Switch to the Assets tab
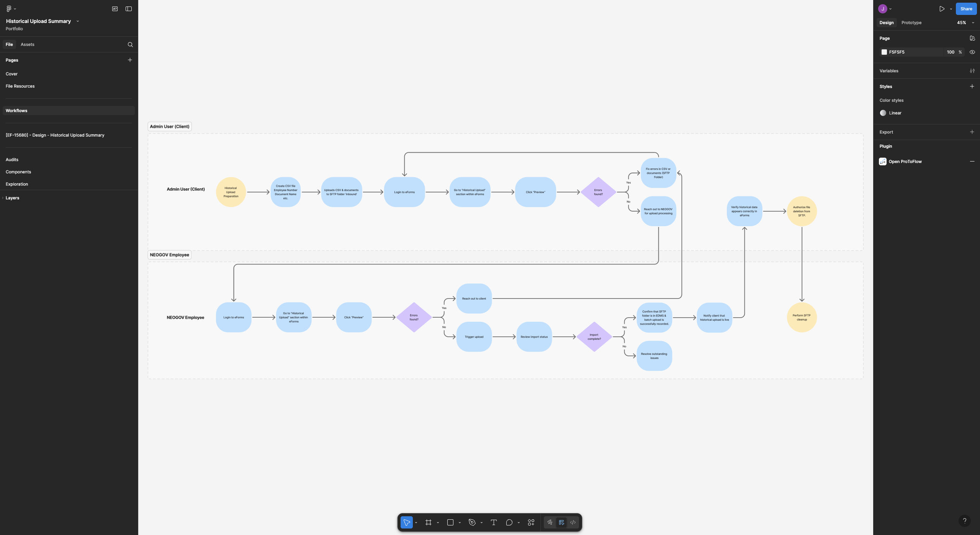The image size is (980, 535). pos(27,44)
